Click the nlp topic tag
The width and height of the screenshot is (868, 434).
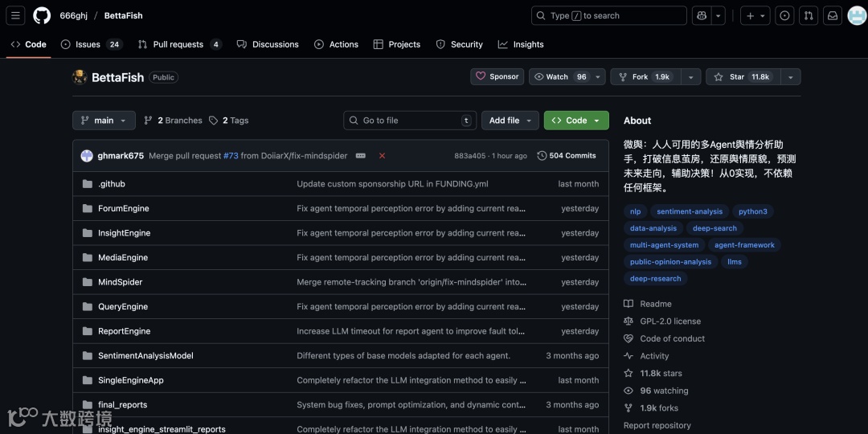pos(635,211)
